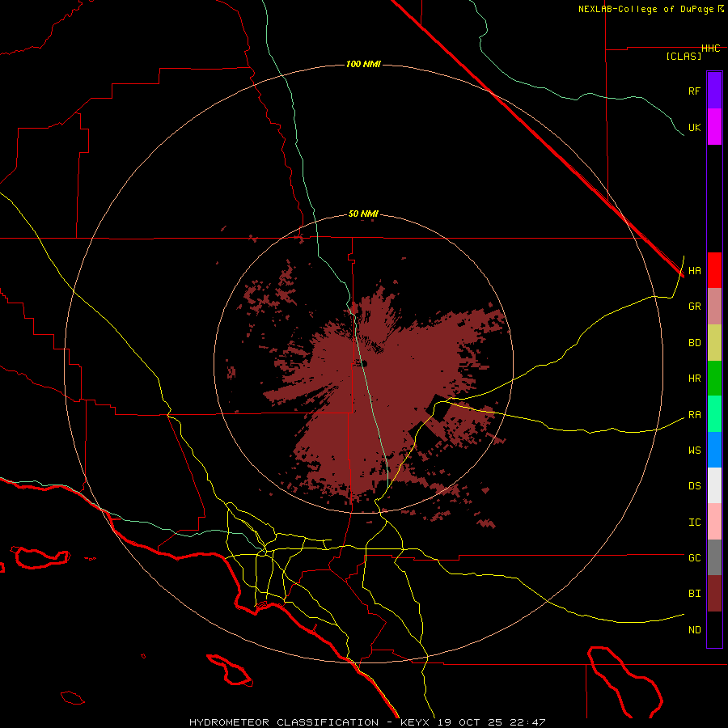Click the WS blue legend swatch
Viewport: 728px width, 728px height.
pos(714,450)
